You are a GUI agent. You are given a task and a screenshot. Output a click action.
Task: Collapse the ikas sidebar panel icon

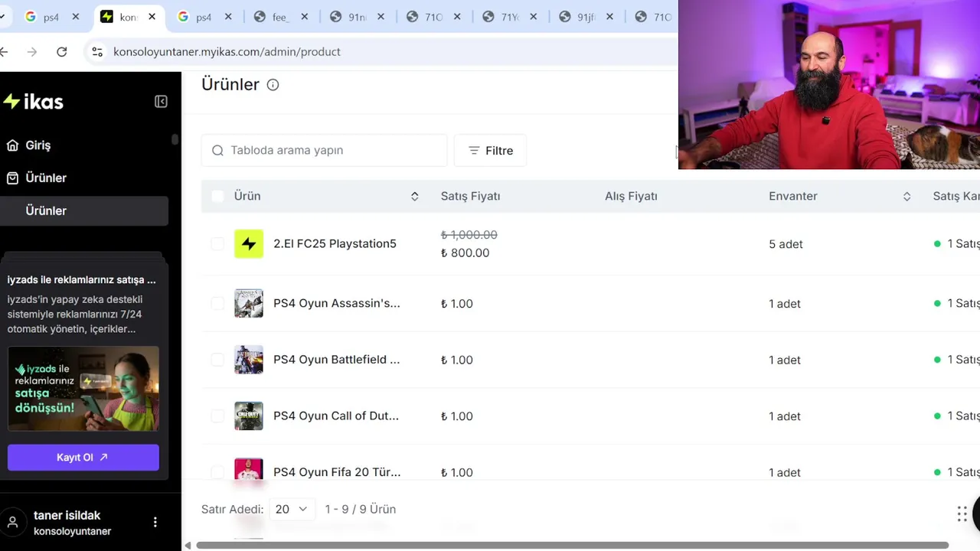point(161,102)
